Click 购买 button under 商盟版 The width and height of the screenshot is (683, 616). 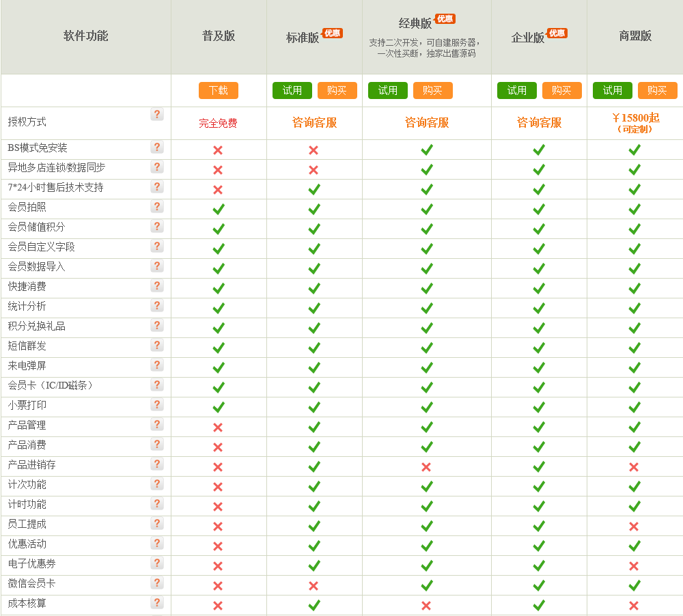657,90
